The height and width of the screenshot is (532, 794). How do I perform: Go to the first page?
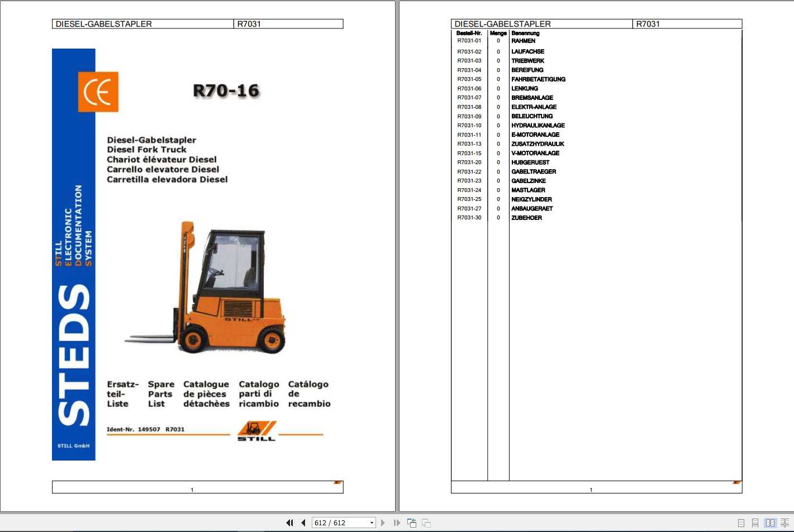pos(289,523)
